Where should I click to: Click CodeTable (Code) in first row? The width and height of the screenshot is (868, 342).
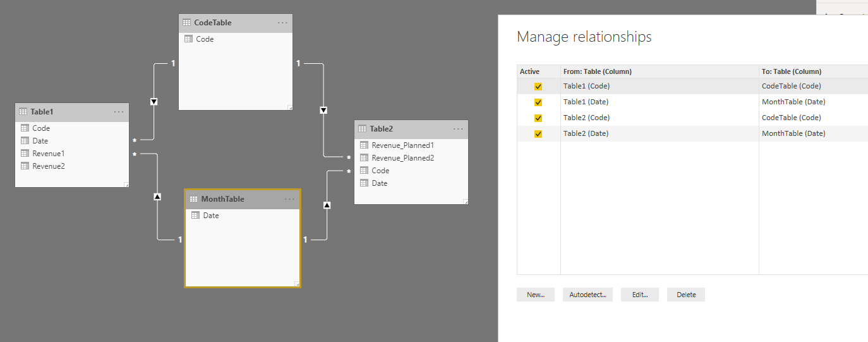(791, 86)
